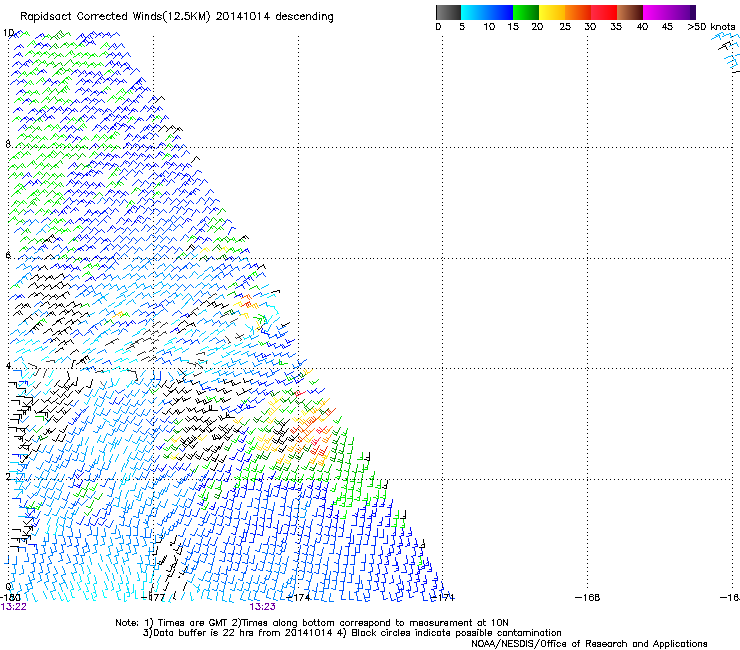Click the 'NOAA/NESDIS/Office of Research and Applications' credit
This screenshot has height=650, width=740.
coord(589,644)
